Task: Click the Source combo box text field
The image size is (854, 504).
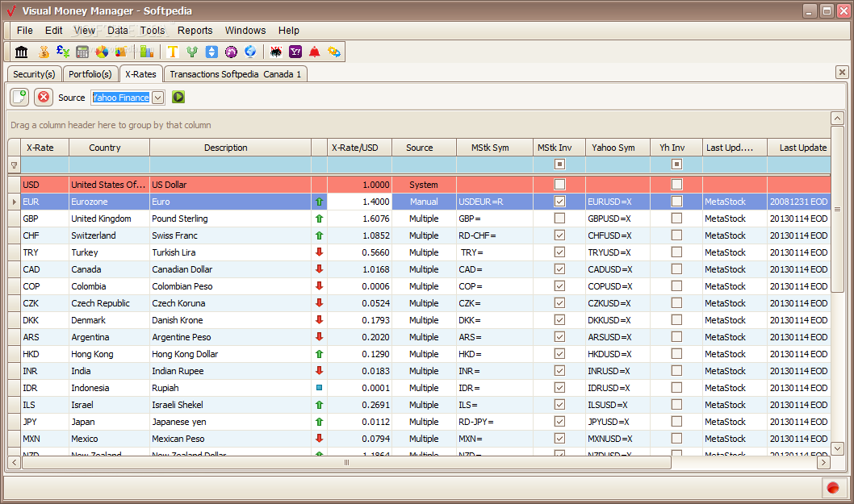Action: pyautogui.click(x=120, y=98)
